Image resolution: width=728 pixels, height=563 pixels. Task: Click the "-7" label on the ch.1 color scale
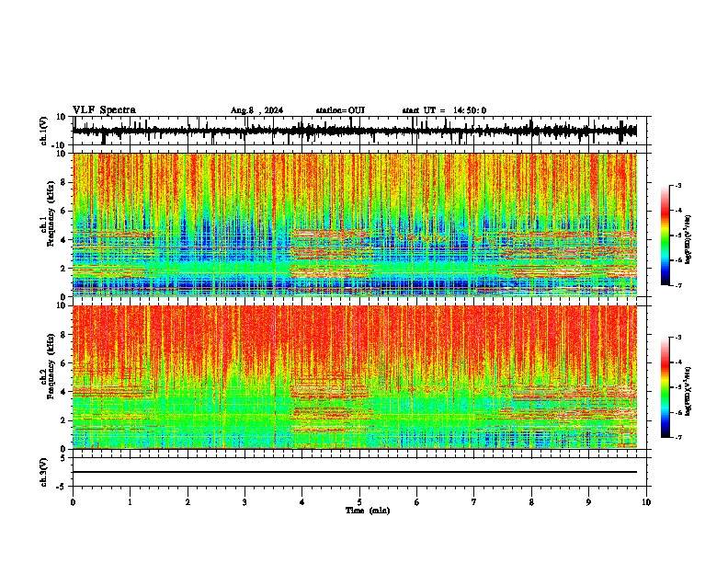tap(677, 285)
